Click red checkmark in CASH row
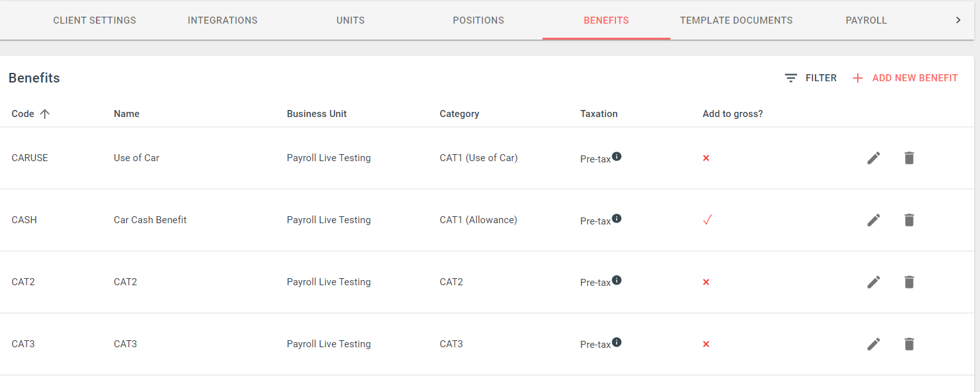The width and height of the screenshot is (980, 392). (707, 220)
